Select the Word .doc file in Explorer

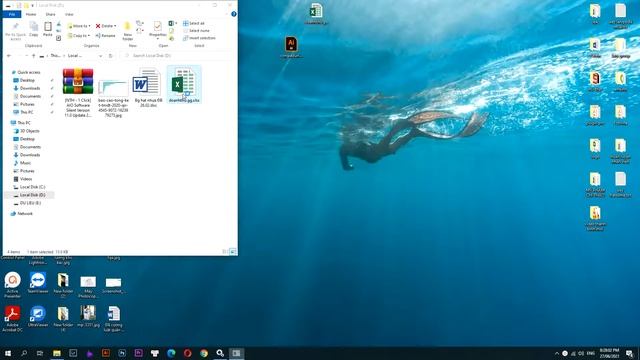pyautogui.click(x=148, y=88)
